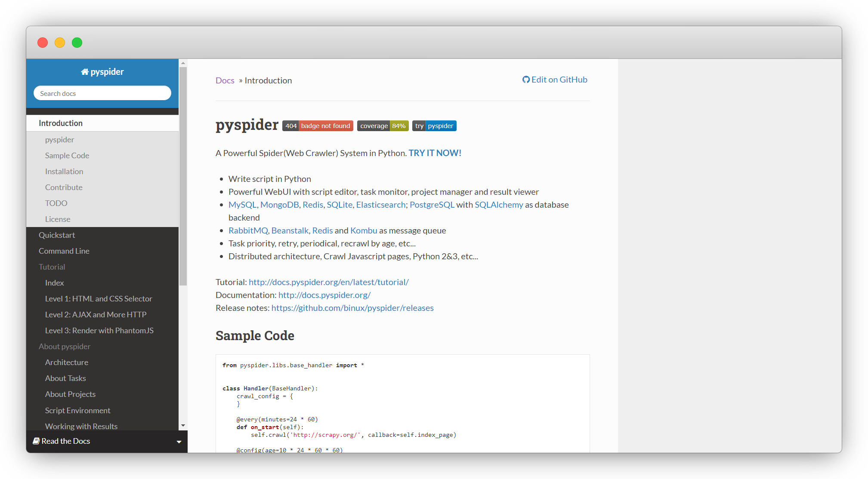Jump to TODO section in sidebar
The image size is (868, 479).
coord(102,203)
